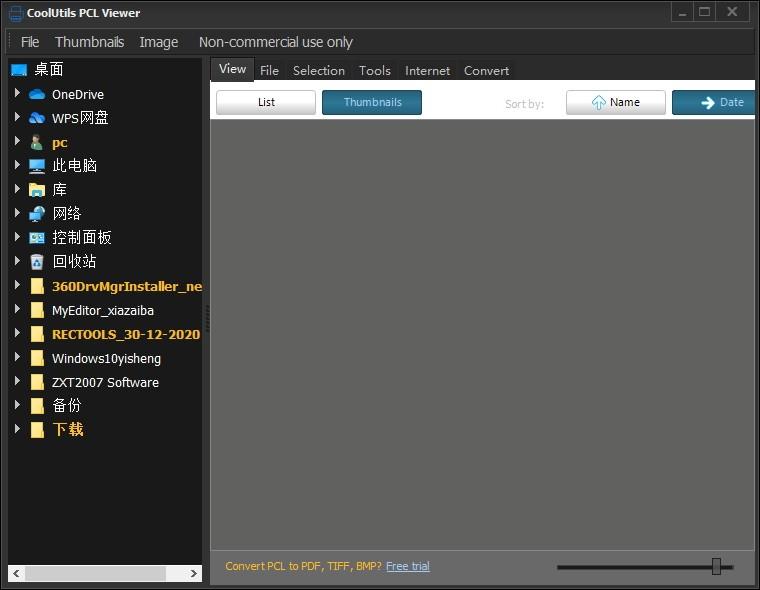760x590 pixels.
Task: Expand the ZXT2007 Software folder node
Action: [17, 381]
